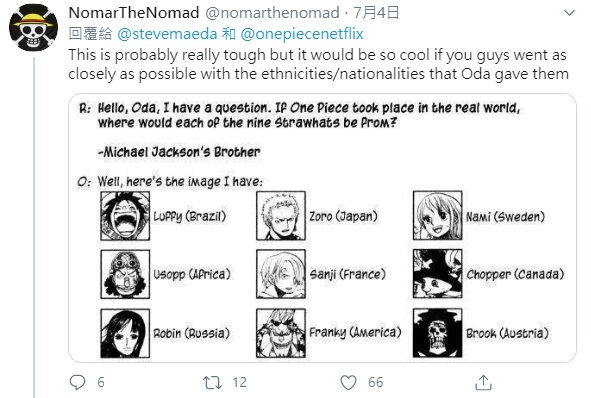Open the straw hat skull profile avatar
Image resolution: width=591 pixels, height=398 pixels.
34,28
